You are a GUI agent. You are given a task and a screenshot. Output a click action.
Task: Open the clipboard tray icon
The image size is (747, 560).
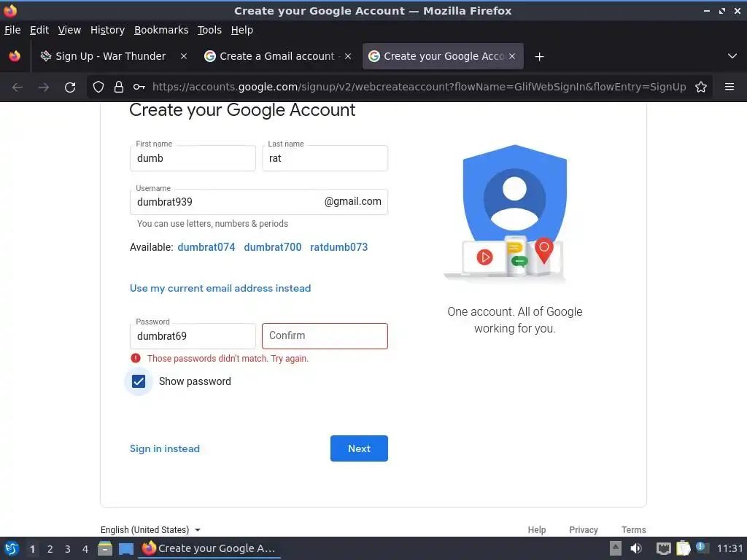coord(683,548)
